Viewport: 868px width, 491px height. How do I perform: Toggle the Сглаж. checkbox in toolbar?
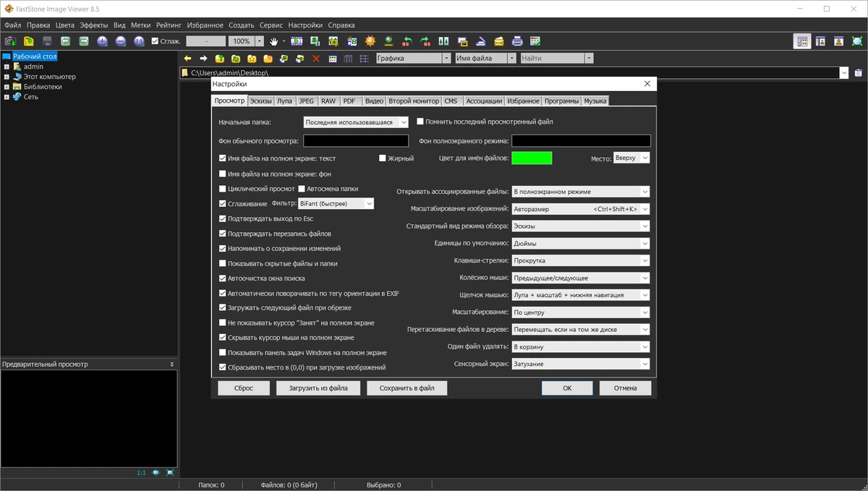[x=156, y=41]
